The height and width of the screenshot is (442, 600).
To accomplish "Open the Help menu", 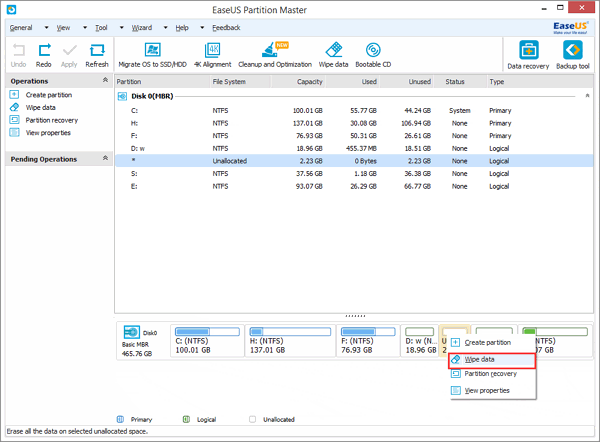I will pos(182,28).
